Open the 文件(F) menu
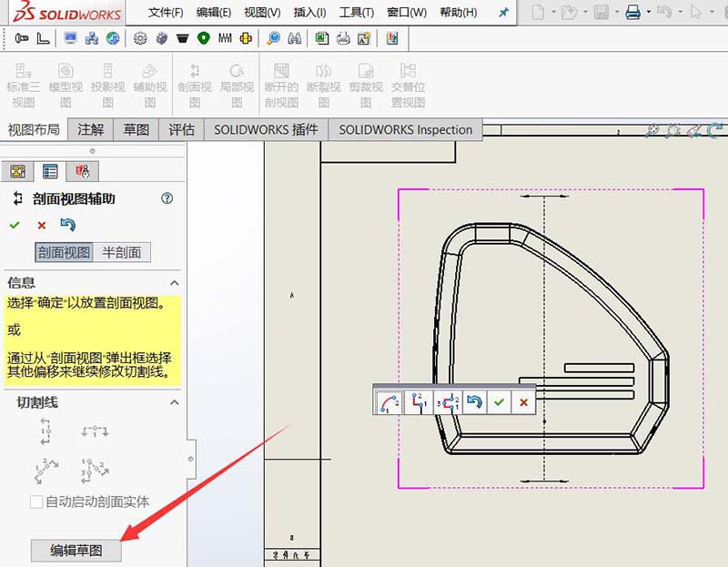The height and width of the screenshot is (567, 728). tap(166, 13)
